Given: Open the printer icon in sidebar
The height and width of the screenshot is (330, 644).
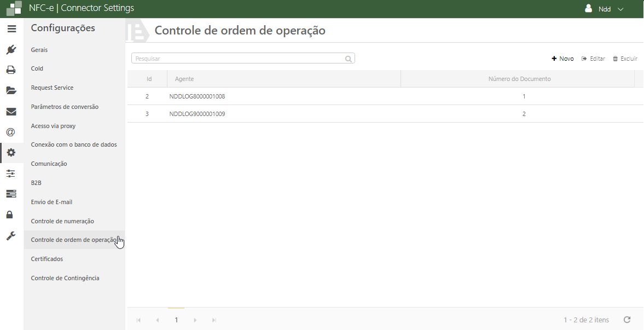Looking at the screenshot, I should tap(11, 70).
